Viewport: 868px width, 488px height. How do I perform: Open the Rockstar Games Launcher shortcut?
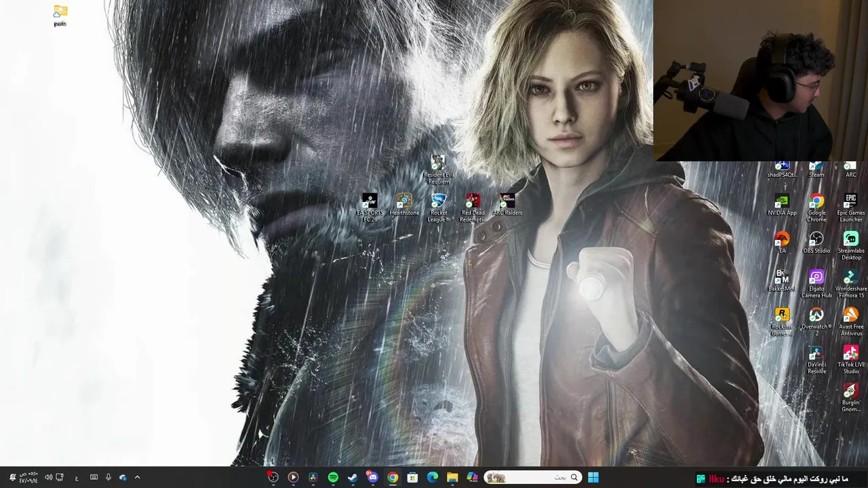point(782,322)
